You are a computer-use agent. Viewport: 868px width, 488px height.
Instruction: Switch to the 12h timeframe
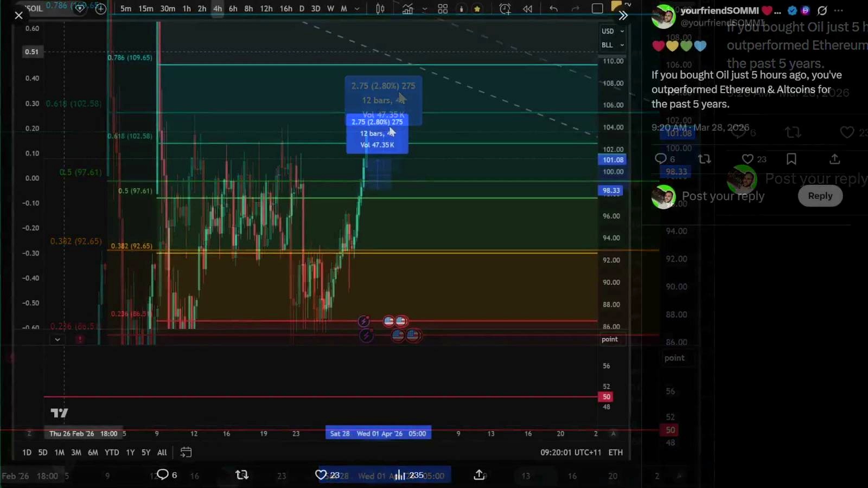pyautogui.click(x=266, y=9)
